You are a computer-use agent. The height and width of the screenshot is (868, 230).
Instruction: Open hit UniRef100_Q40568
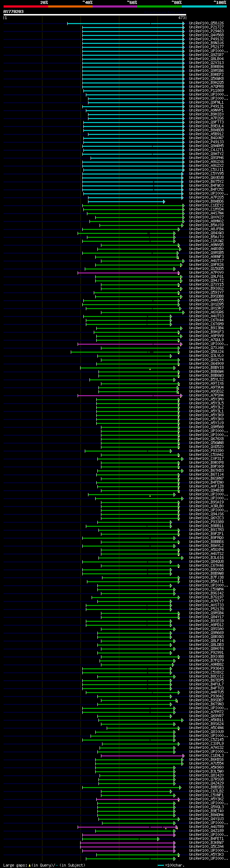206,35
